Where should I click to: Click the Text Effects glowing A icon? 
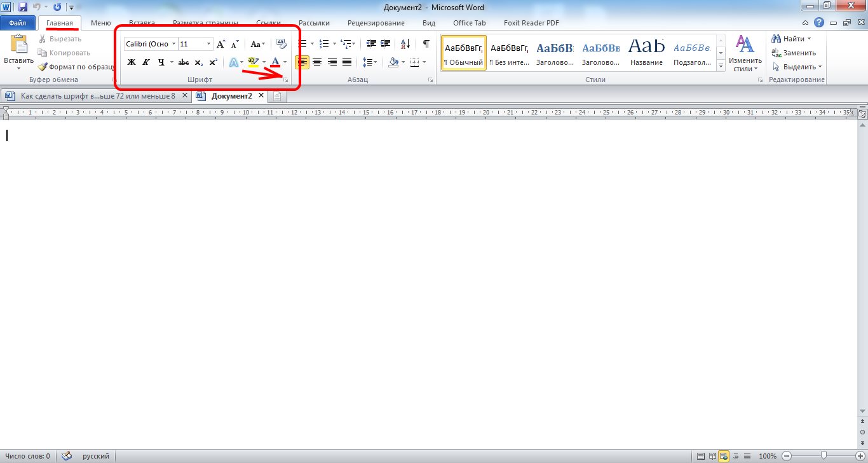point(233,62)
